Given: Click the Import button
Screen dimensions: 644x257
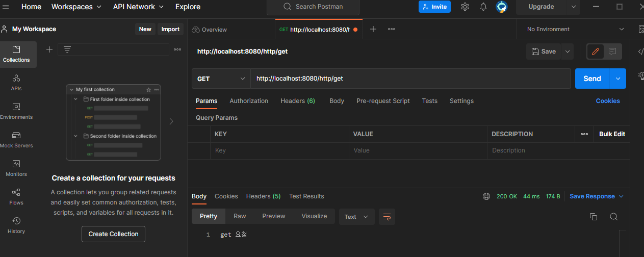Looking at the screenshot, I should [170, 29].
